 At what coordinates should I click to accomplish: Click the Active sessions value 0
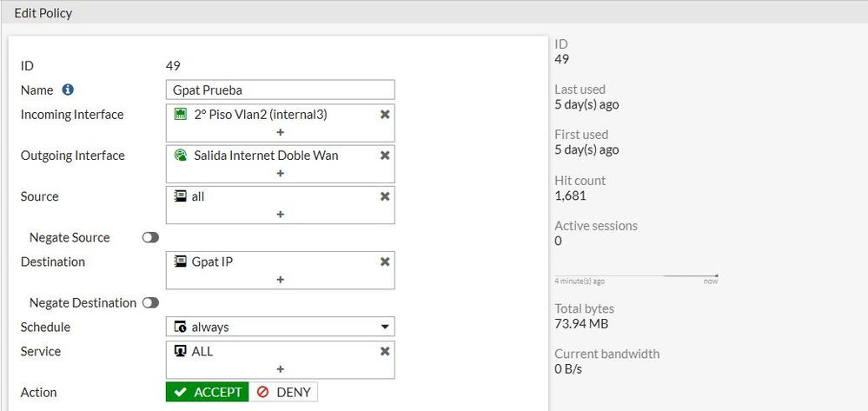point(558,241)
